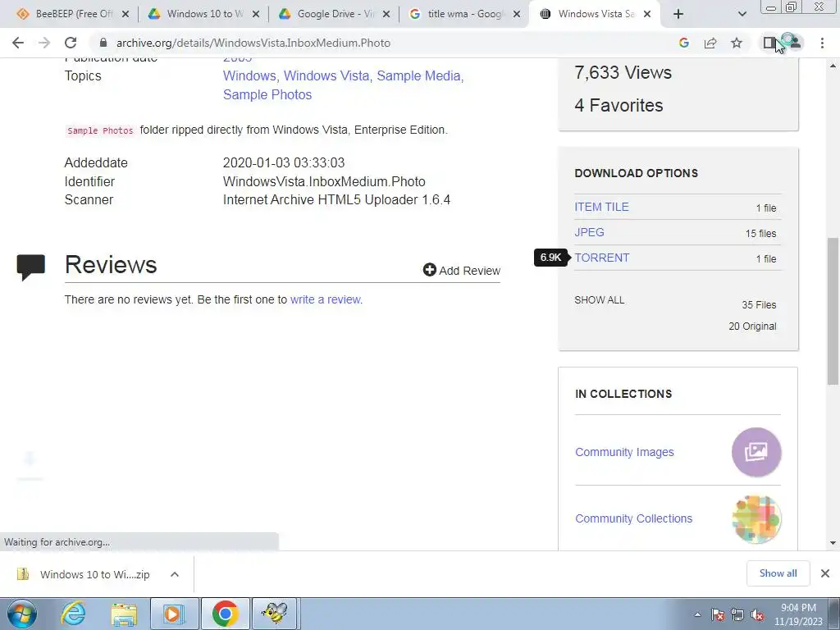Click the Sample Photos code tag
Image resolution: width=840 pixels, height=630 pixels.
[100, 130]
